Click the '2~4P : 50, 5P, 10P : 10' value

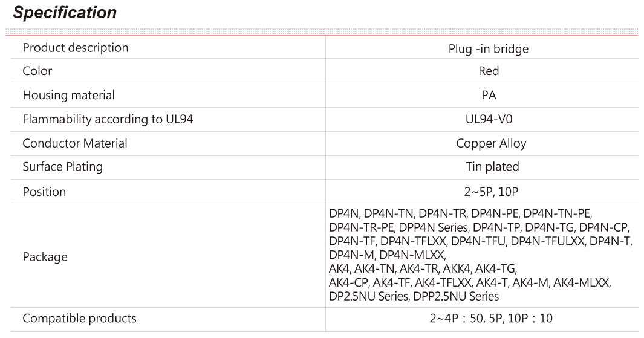tap(491, 318)
